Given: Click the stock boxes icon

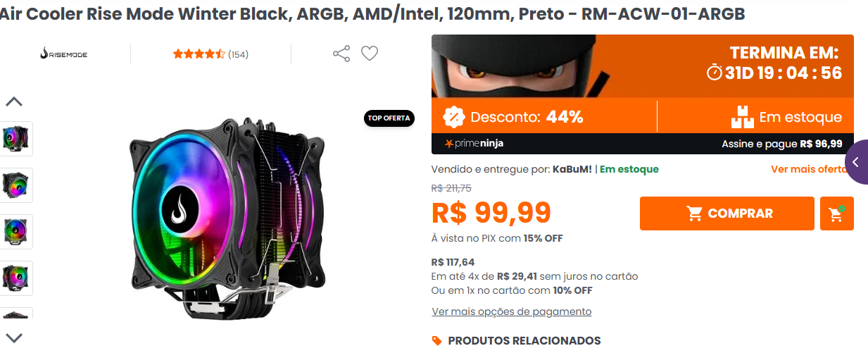Looking at the screenshot, I should [742, 117].
